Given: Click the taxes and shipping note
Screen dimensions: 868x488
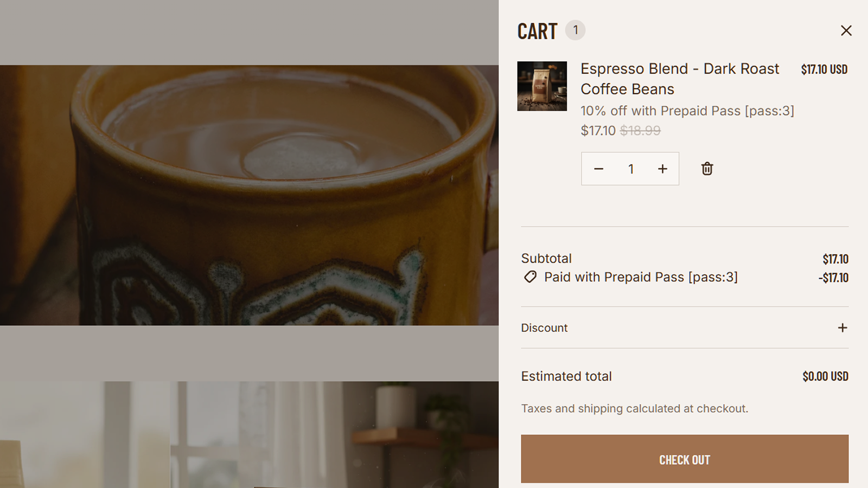Looking at the screenshot, I should pos(635,408).
